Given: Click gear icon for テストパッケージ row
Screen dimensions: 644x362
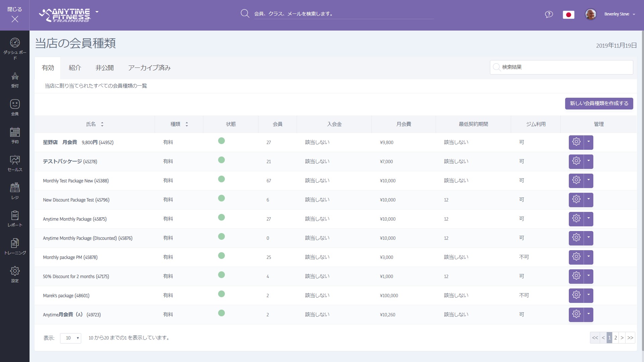Looking at the screenshot, I should [x=576, y=162].
